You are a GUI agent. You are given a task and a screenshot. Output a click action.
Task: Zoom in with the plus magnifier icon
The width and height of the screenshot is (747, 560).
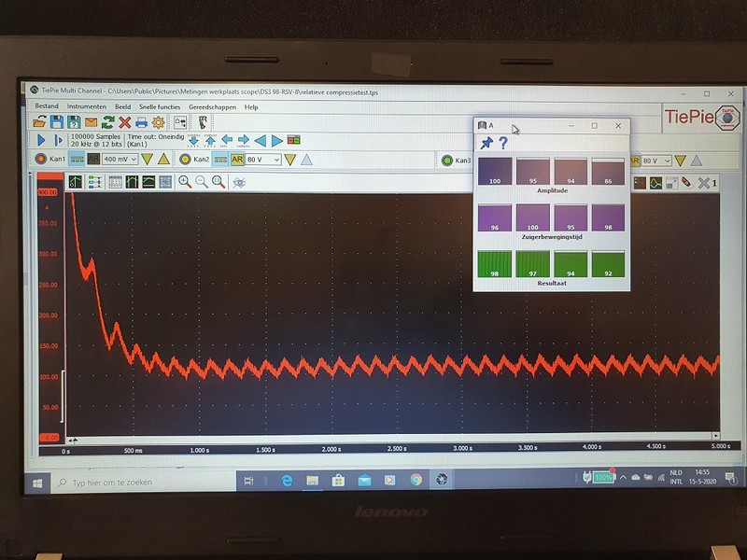click(x=185, y=182)
